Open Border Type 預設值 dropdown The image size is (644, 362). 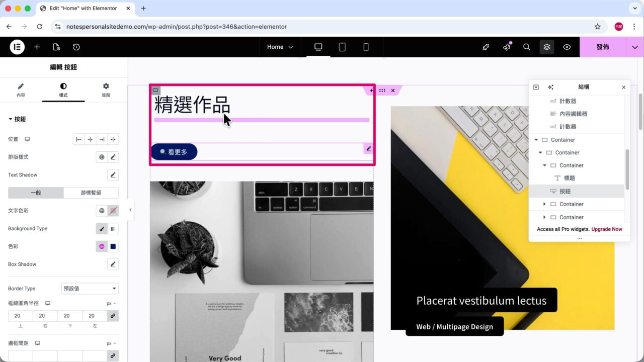point(90,289)
